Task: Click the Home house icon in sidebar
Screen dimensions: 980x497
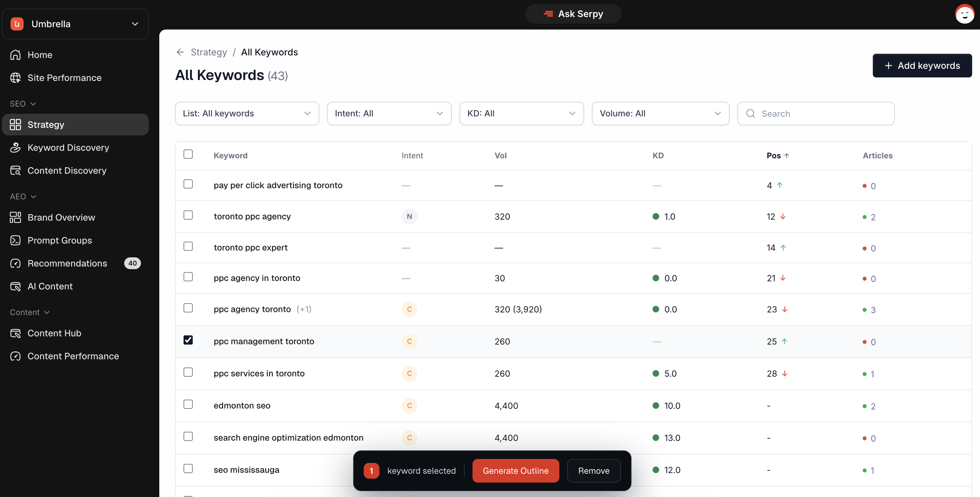Action: pyautogui.click(x=15, y=55)
